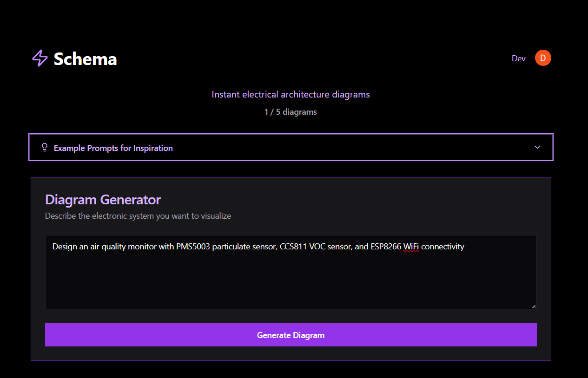Click inside the system description text area
This screenshot has height=378, width=588.
point(291,279)
